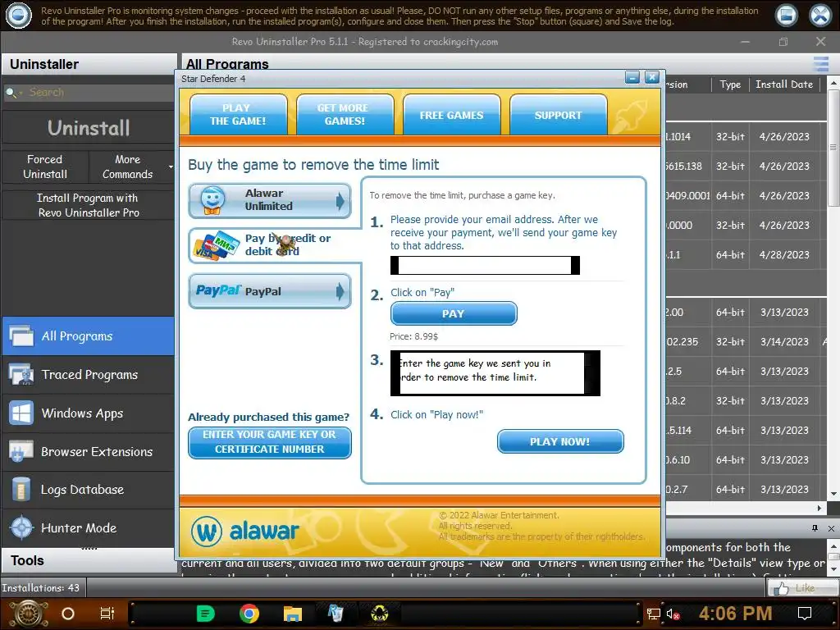Click the Uninstall button in sidebar
The height and width of the screenshot is (630, 840).
click(x=89, y=128)
